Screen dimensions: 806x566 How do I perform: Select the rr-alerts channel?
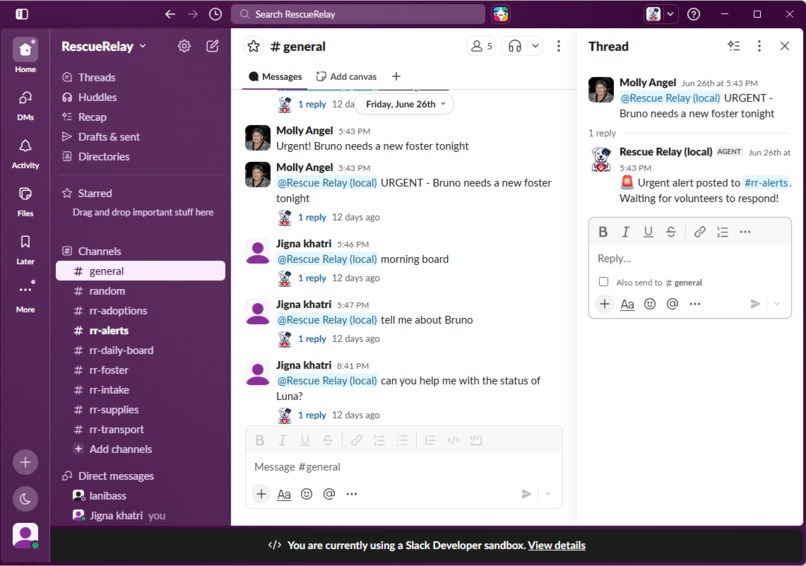[140, 331]
